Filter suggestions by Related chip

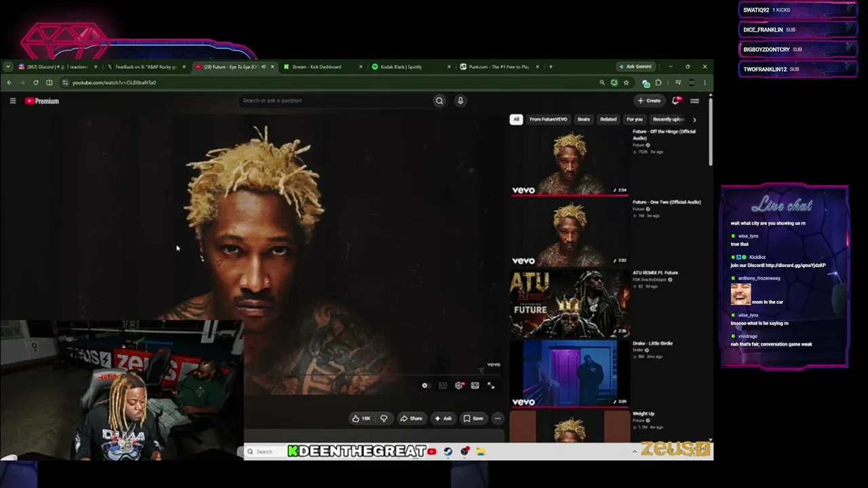coord(608,119)
